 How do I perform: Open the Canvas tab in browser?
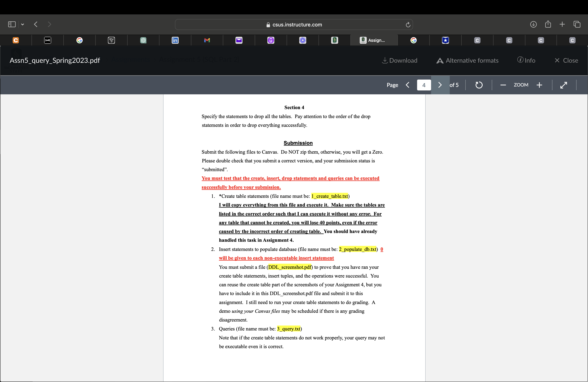coord(16,40)
